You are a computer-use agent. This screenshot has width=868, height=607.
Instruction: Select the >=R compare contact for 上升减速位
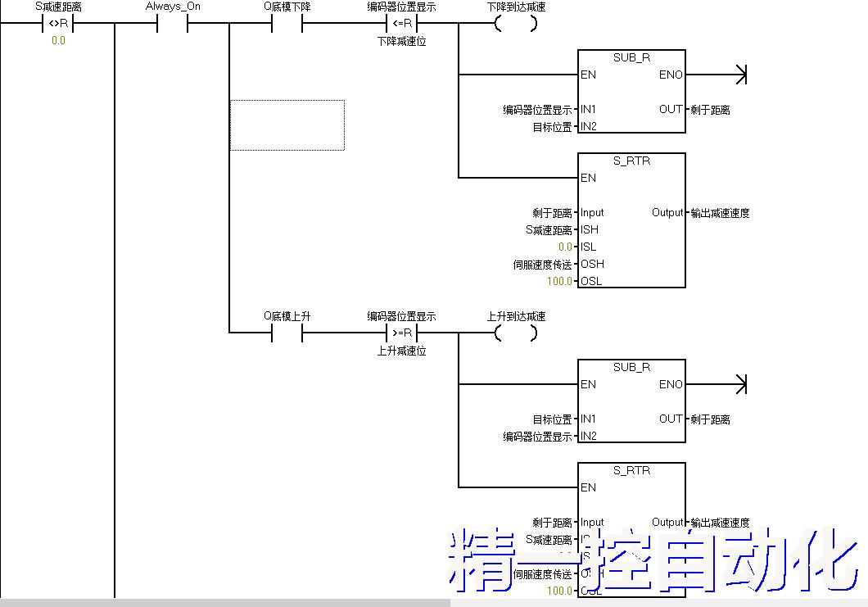pyautogui.click(x=401, y=333)
